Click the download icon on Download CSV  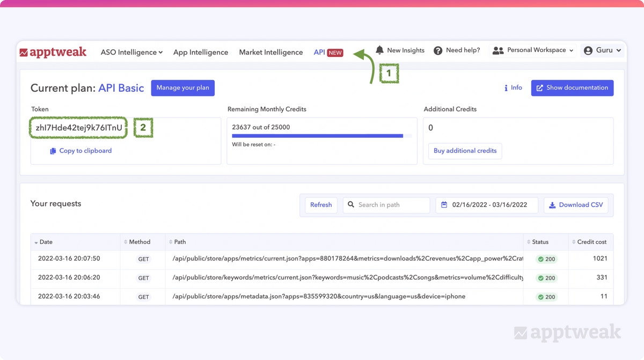tap(552, 205)
